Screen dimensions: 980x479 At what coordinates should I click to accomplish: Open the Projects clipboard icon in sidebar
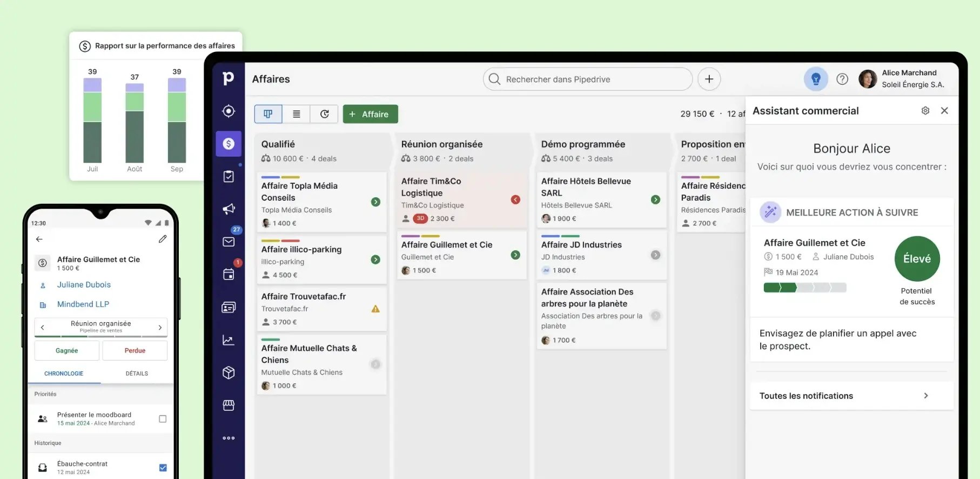click(x=229, y=176)
